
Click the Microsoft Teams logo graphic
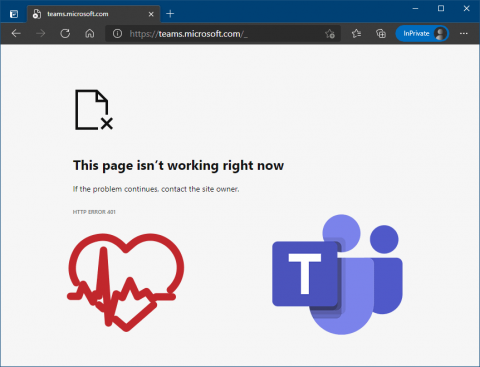pyautogui.click(x=337, y=274)
